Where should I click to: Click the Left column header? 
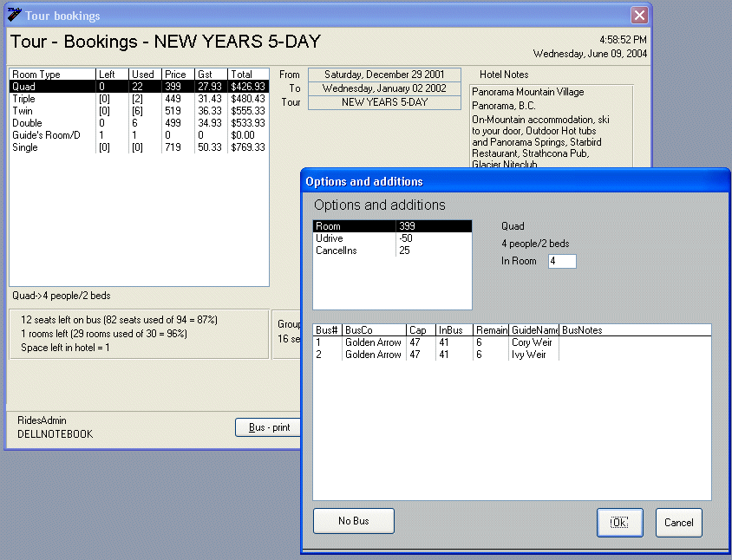(112, 75)
